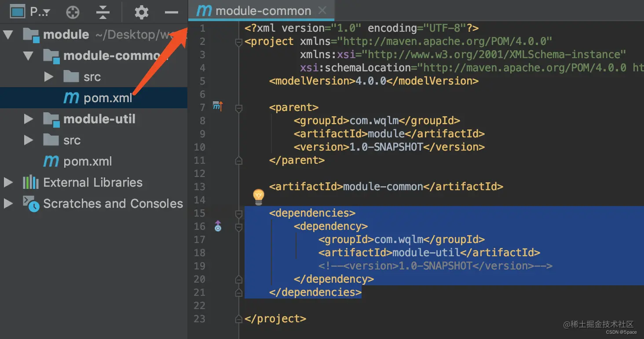This screenshot has width=644, height=339.
Task: Select the module-common editor tab
Action: [x=261, y=11]
